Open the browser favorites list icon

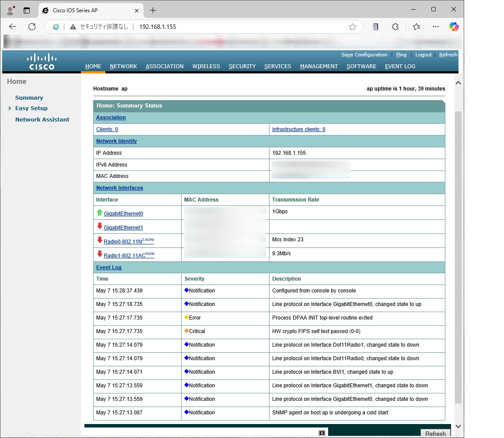coord(416,27)
